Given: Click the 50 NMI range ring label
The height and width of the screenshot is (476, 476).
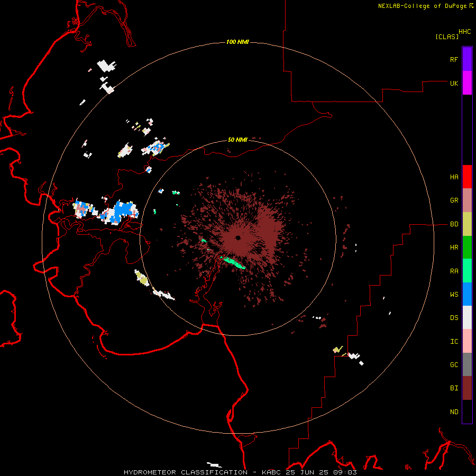Looking at the screenshot, I should (237, 140).
